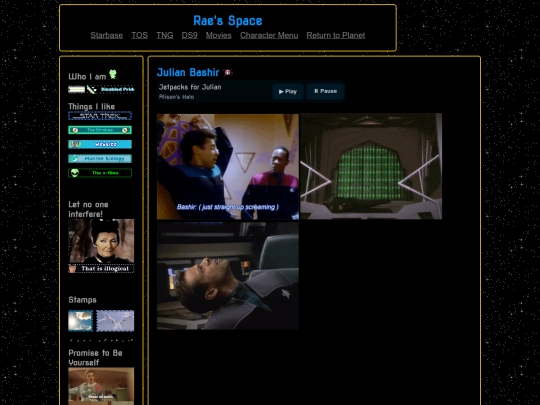Click the Stamps heading

[82, 300]
